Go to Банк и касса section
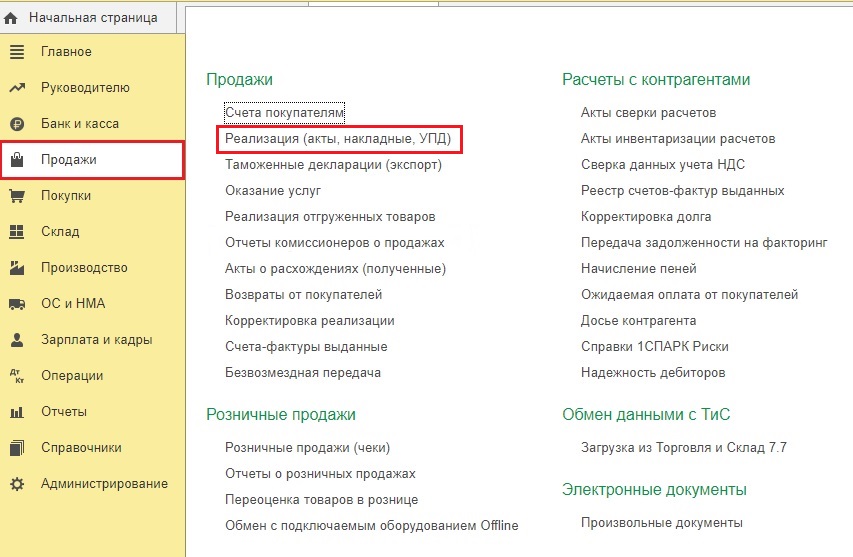The height and width of the screenshot is (557, 853). tap(92, 123)
